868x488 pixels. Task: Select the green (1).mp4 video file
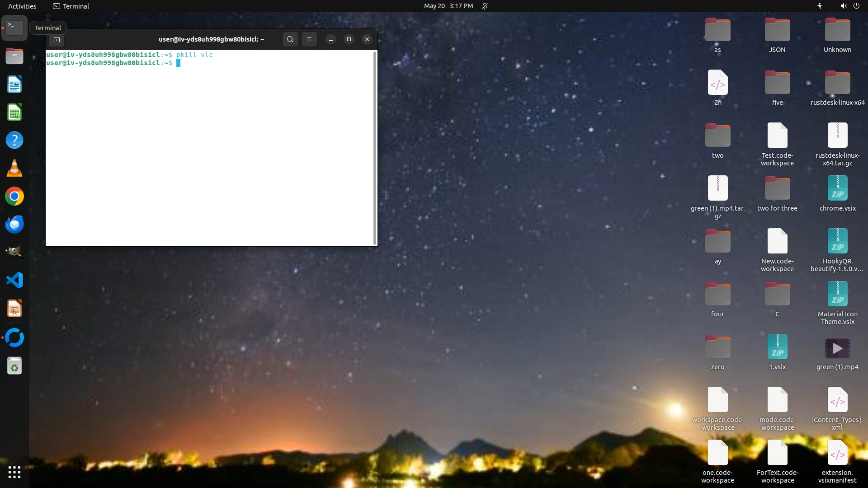click(837, 349)
